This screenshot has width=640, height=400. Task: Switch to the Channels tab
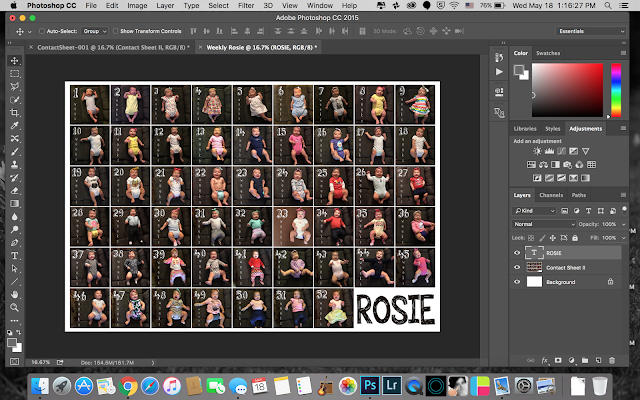click(x=551, y=195)
